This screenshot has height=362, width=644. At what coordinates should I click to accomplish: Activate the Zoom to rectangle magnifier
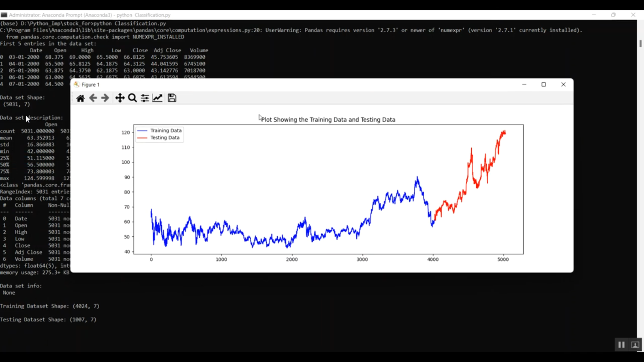133,98
